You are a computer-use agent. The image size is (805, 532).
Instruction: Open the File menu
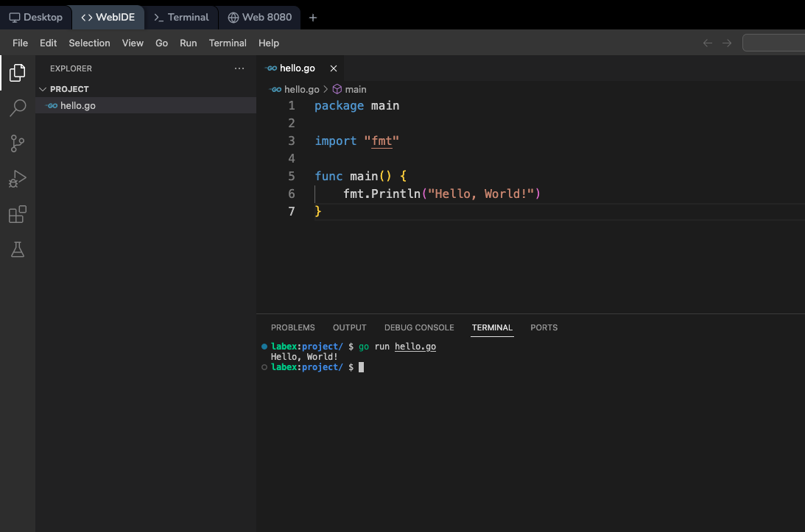(20, 43)
